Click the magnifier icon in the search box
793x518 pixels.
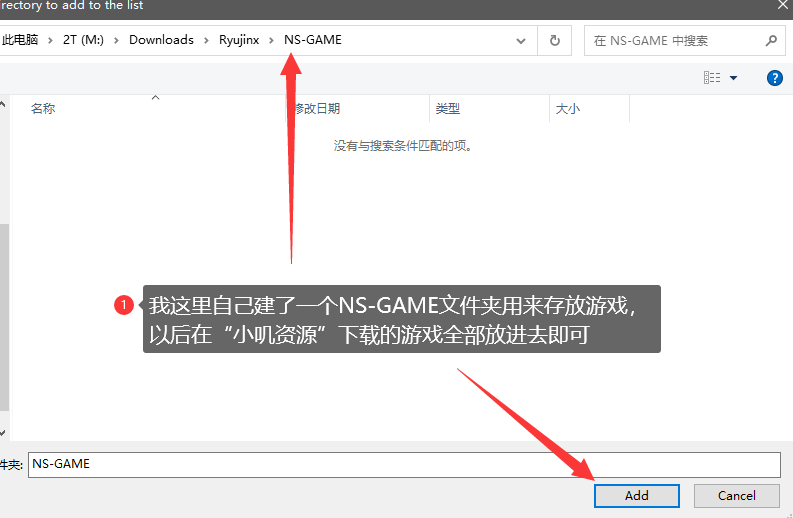coord(770,41)
